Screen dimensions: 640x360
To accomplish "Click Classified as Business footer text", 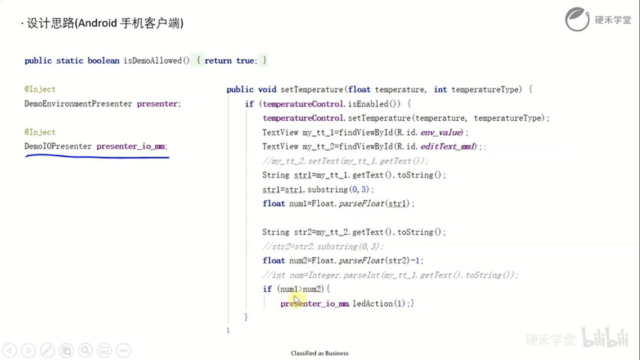I will [320, 353].
